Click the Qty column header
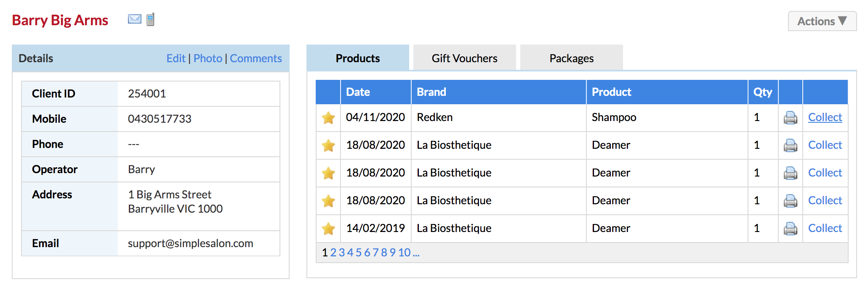 [763, 92]
